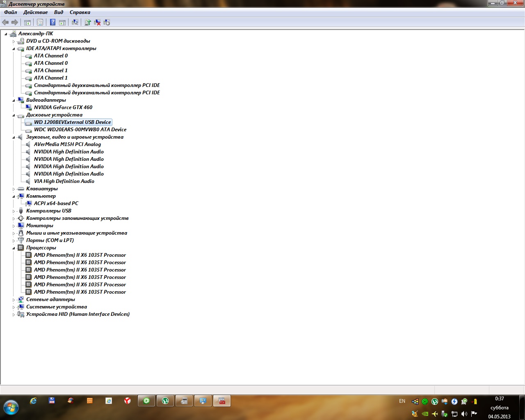Viewport: 525px width, 420px height.
Task: Select Устройства HID (Human Interface Devices)
Action: coord(78,314)
